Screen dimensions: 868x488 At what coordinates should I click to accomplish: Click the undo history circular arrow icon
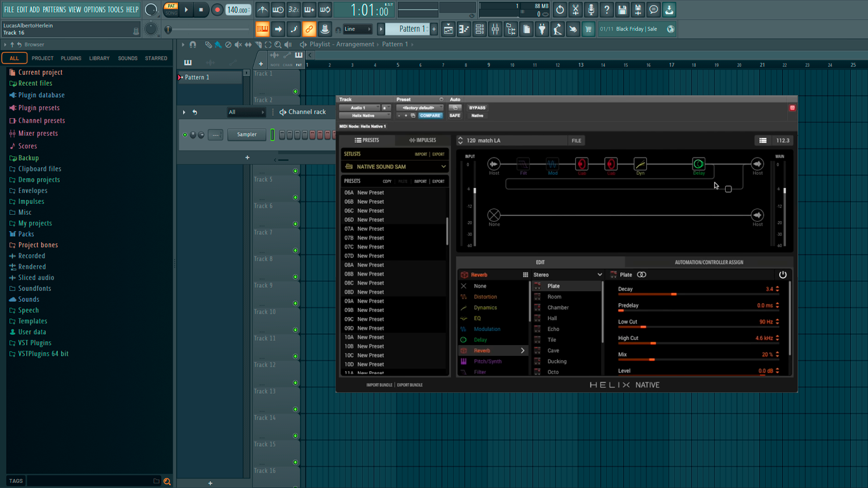560,10
